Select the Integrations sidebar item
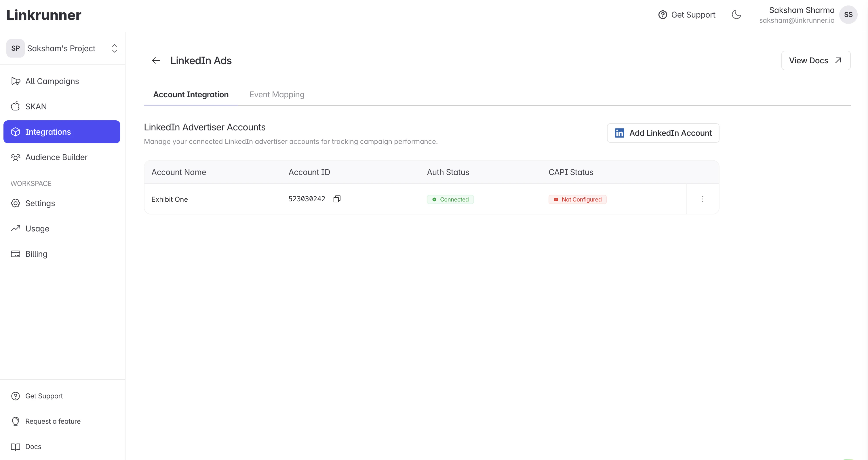 pos(48,132)
